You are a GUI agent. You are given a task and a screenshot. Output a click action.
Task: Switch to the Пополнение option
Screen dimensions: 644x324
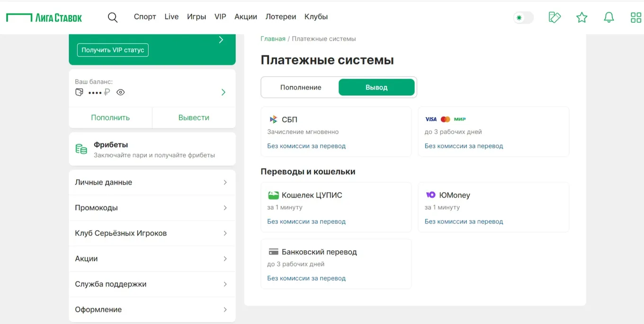300,88
